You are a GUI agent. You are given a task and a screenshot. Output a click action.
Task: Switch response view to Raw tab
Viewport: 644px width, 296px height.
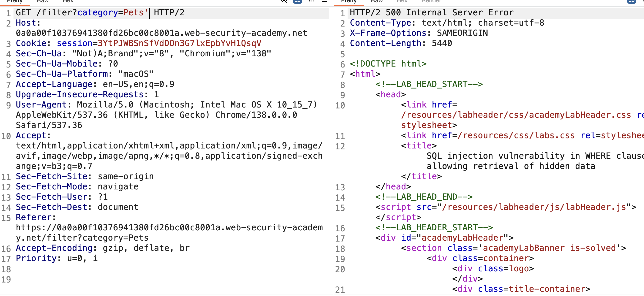point(376,1)
